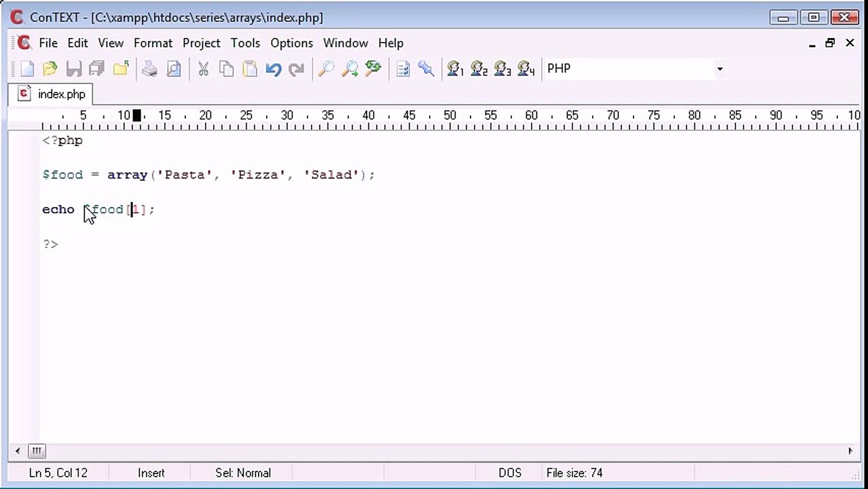The width and height of the screenshot is (868, 489).
Task: Select the index.php file tab
Action: (x=52, y=94)
